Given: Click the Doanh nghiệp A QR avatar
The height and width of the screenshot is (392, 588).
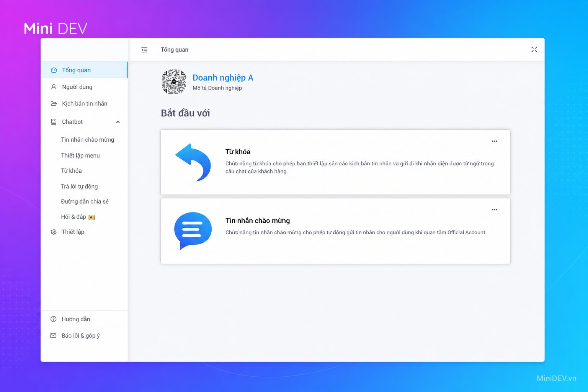Looking at the screenshot, I should tap(174, 82).
